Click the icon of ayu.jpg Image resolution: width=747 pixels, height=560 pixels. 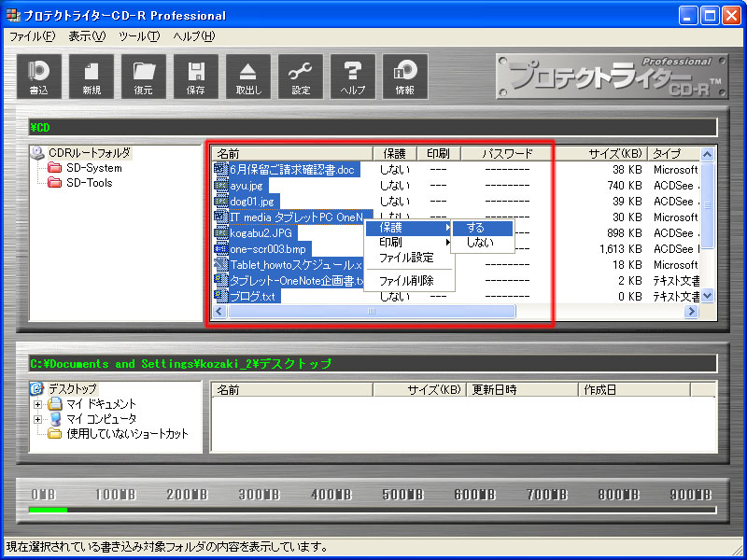click(220, 186)
